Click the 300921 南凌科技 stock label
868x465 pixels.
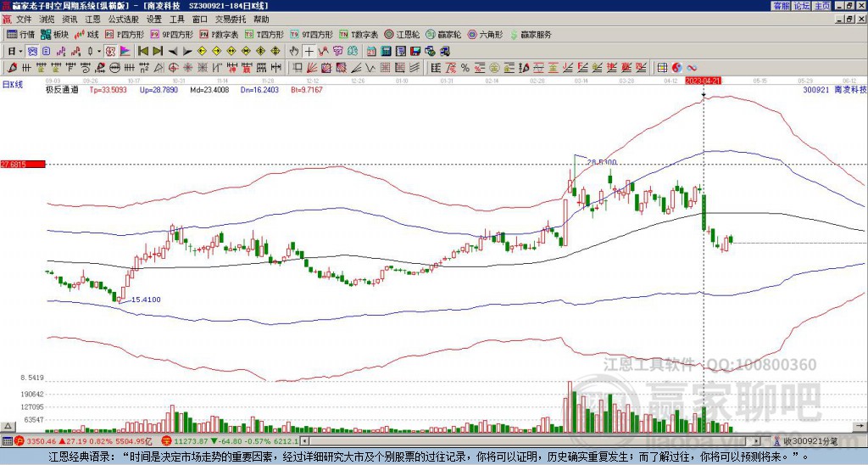click(x=834, y=89)
